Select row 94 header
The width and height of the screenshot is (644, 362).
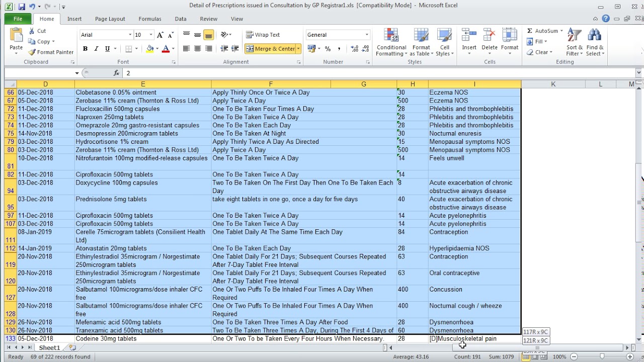coord(10,187)
